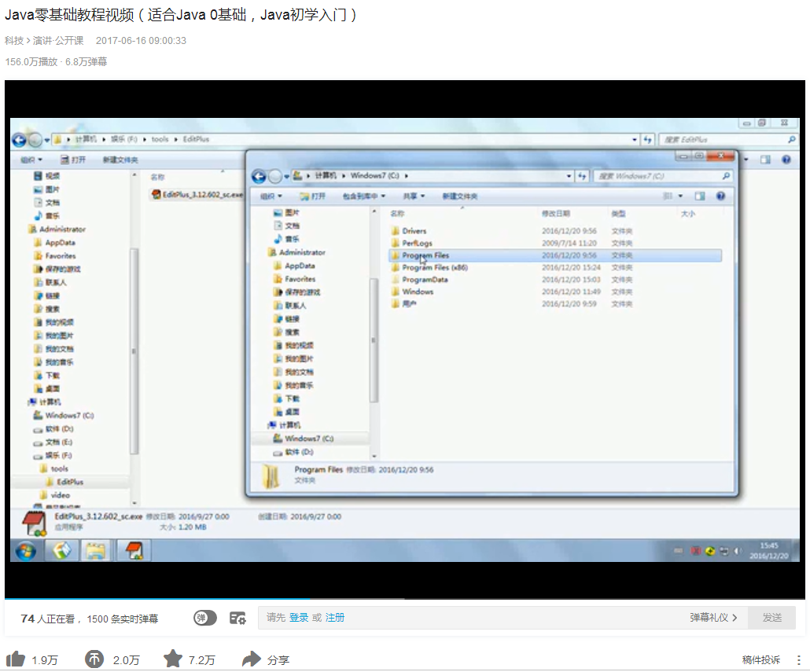Open 组织 dropdown in Windows7 (C:) window
Image resolution: width=810 pixels, height=672 pixels.
[271, 196]
